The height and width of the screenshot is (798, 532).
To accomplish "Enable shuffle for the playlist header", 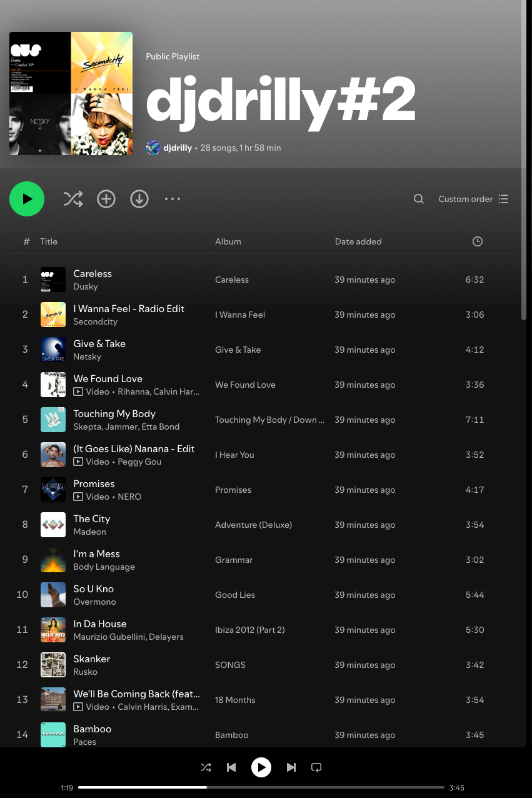I will [x=73, y=199].
